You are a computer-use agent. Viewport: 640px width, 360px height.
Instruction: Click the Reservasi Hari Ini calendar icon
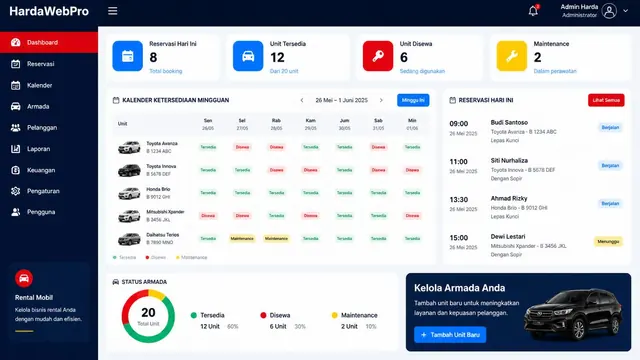[128, 56]
